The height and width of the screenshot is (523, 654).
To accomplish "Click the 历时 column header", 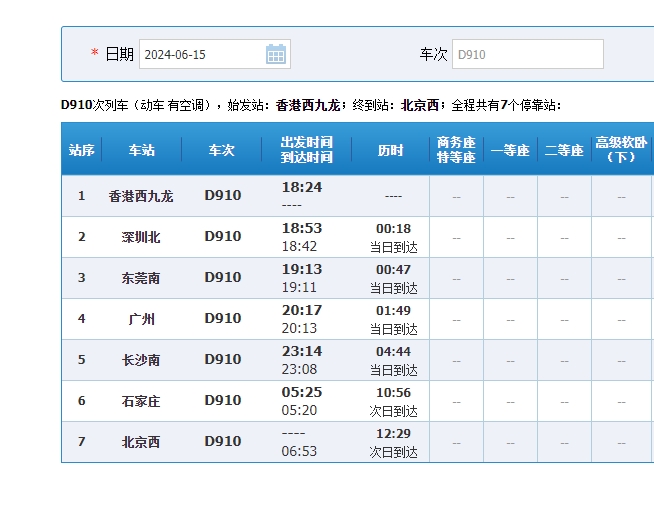I will [390, 150].
